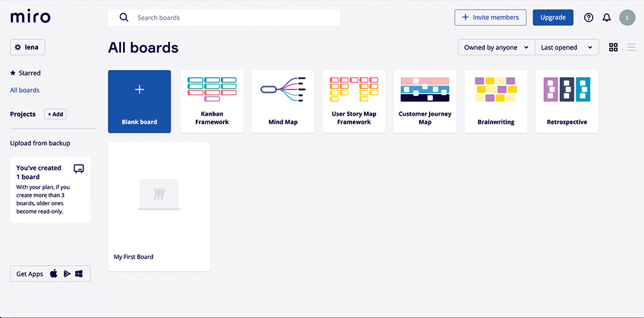Expand the Owned by anyone dropdown
Image resolution: width=644 pixels, height=318 pixels.
pos(496,48)
